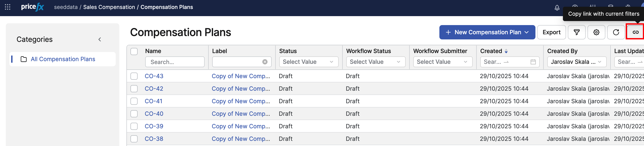Refresh the Compensation Plans table
Viewport: 644px width, 146px height.
point(616,32)
